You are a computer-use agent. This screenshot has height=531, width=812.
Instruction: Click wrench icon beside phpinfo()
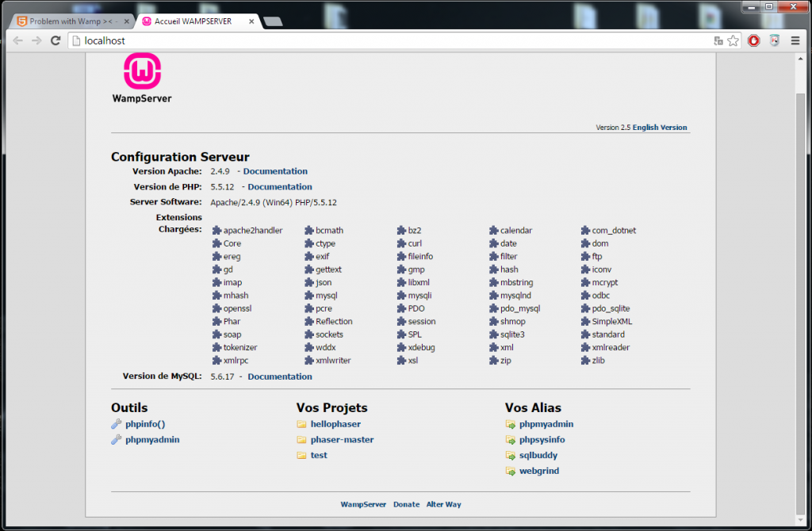click(x=116, y=424)
